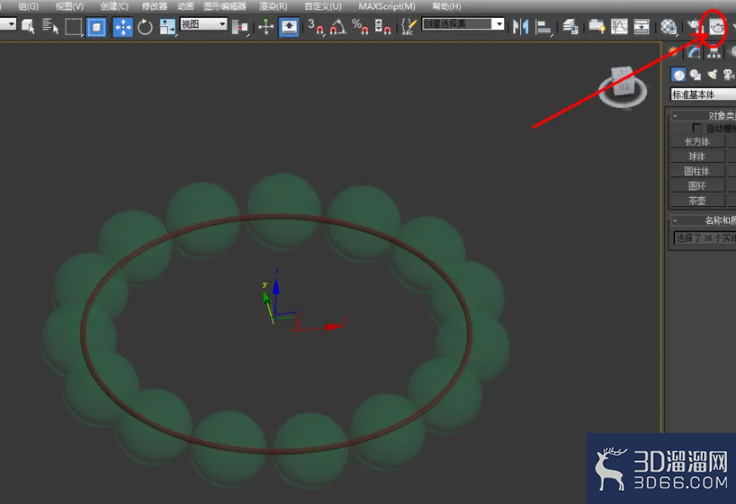This screenshot has width=736, height=504.
Task: Open the 创建选择集 named selection dropdown
Action: [x=463, y=24]
